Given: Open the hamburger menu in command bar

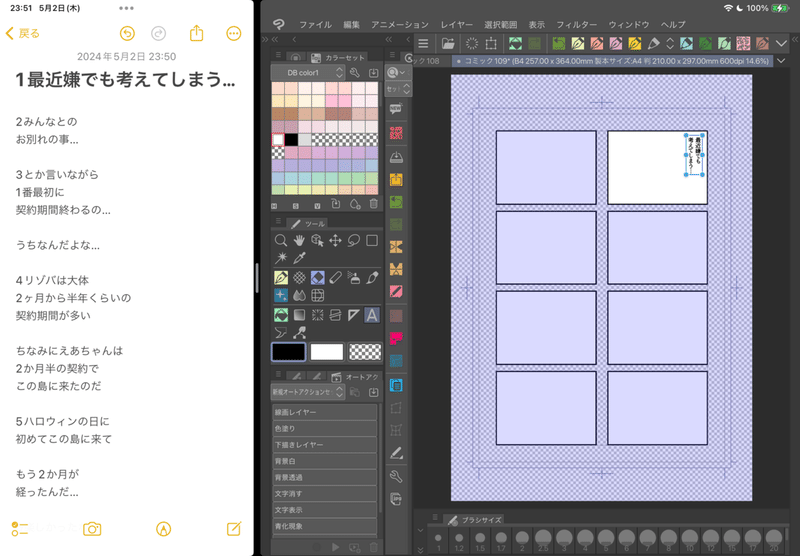Looking at the screenshot, I should pyautogui.click(x=423, y=44).
